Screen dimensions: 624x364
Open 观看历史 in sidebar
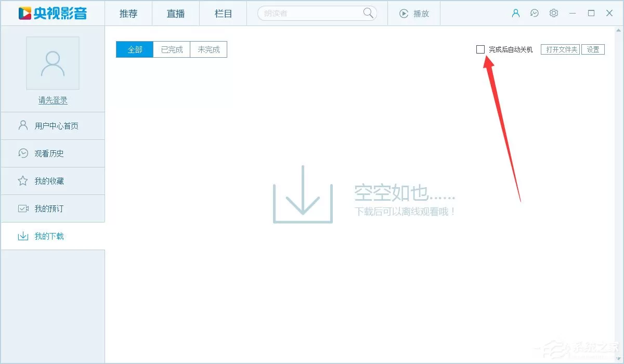click(x=53, y=153)
